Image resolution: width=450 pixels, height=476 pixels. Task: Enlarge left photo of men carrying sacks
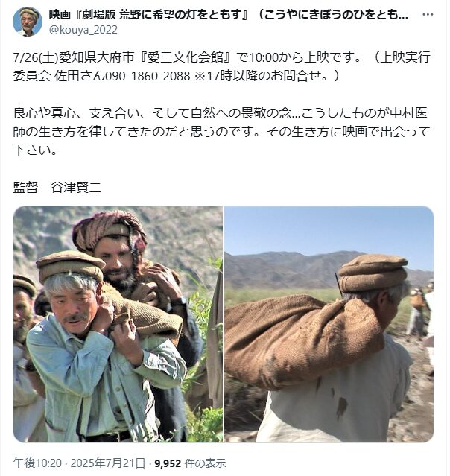coord(118,324)
